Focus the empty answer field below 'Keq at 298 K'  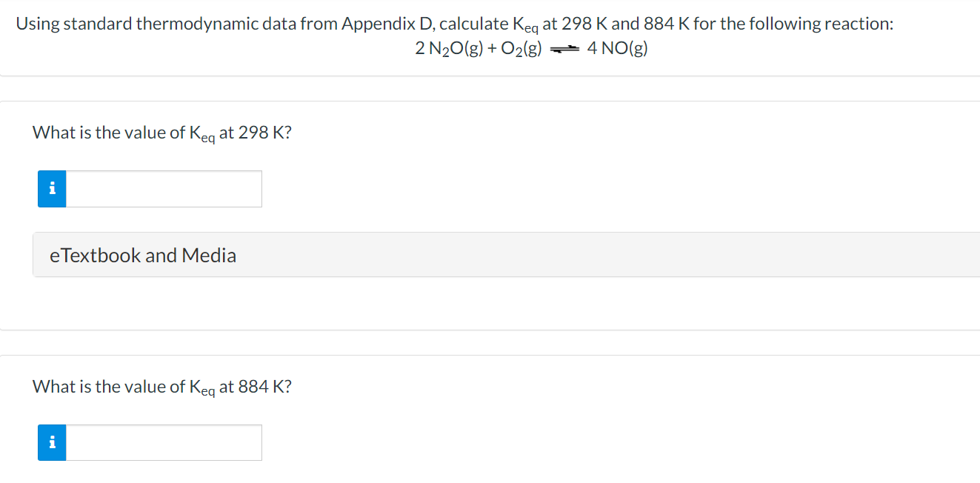point(163,189)
